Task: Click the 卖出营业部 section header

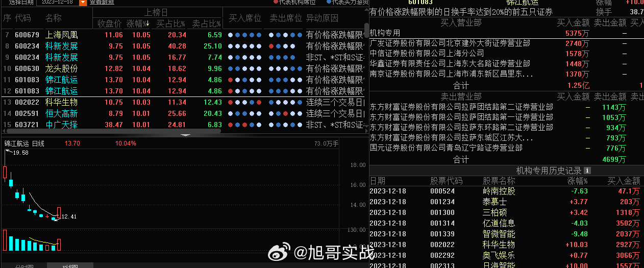Action: (461, 96)
